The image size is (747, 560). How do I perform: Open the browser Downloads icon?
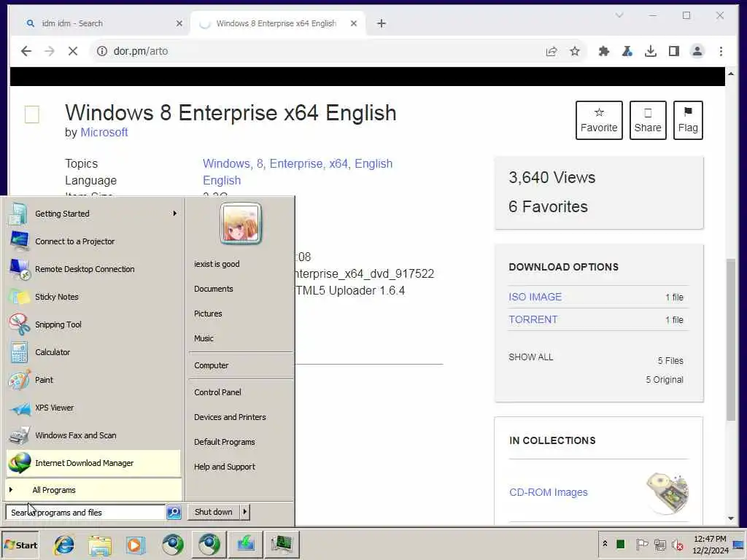650,51
